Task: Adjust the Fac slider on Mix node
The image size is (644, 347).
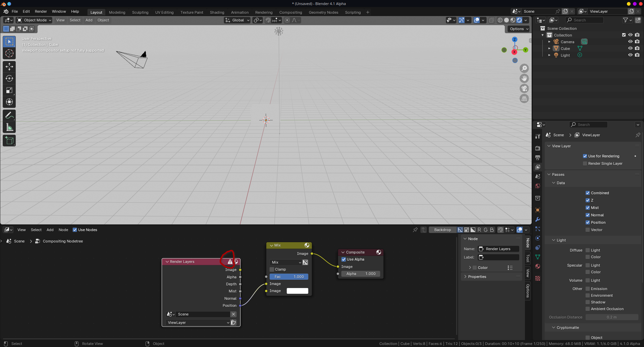Action: click(289, 277)
